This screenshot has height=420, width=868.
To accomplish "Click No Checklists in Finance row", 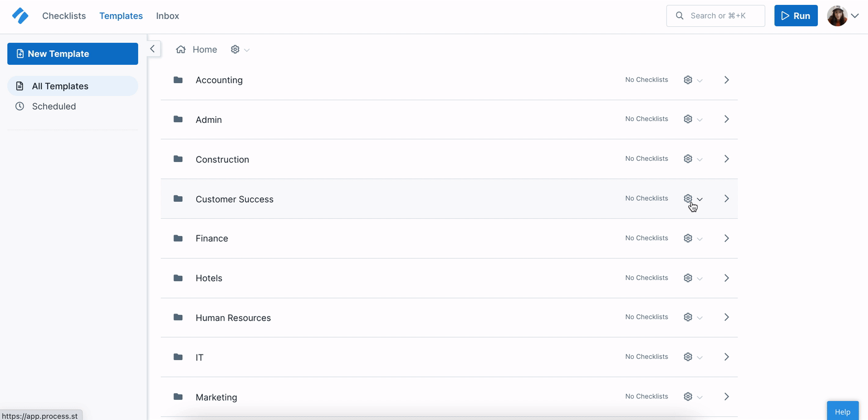I will pos(647,238).
